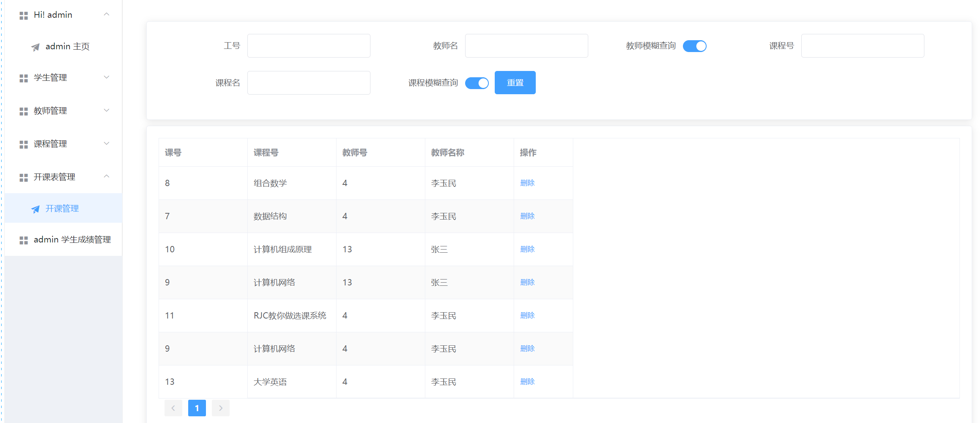Image resolution: width=980 pixels, height=423 pixels.
Task: Turn off the 课程模糊查询 switch
Action: pyautogui.click(x=477, y=83)
